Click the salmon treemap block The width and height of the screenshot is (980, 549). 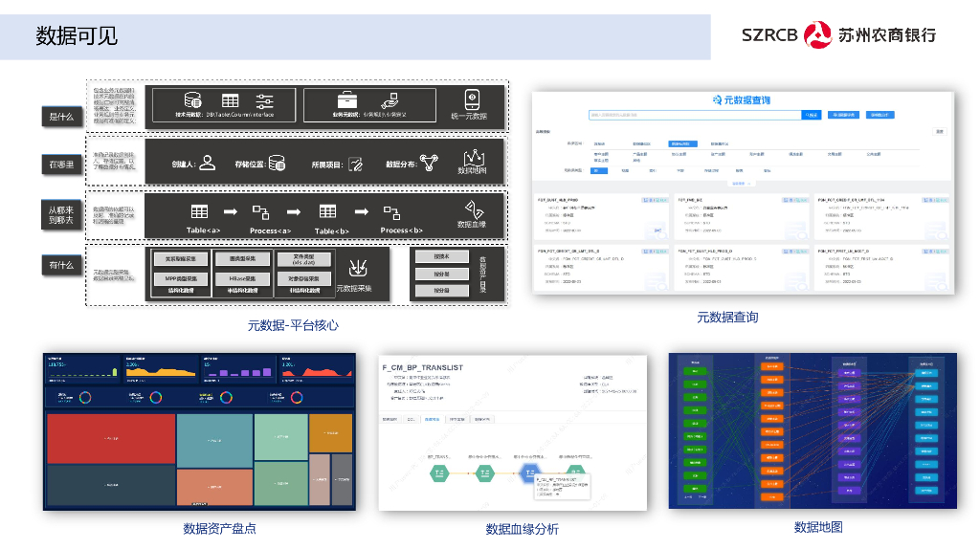(x=214, y=487)
